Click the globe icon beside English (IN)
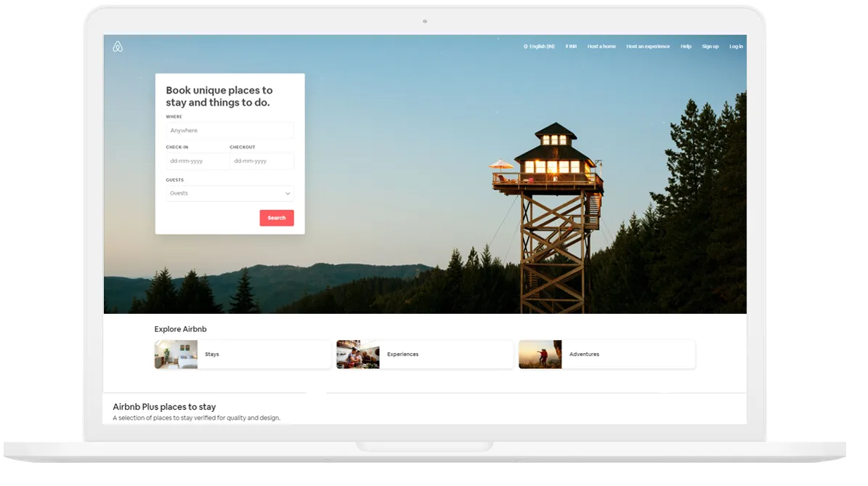 click(525, 46)
